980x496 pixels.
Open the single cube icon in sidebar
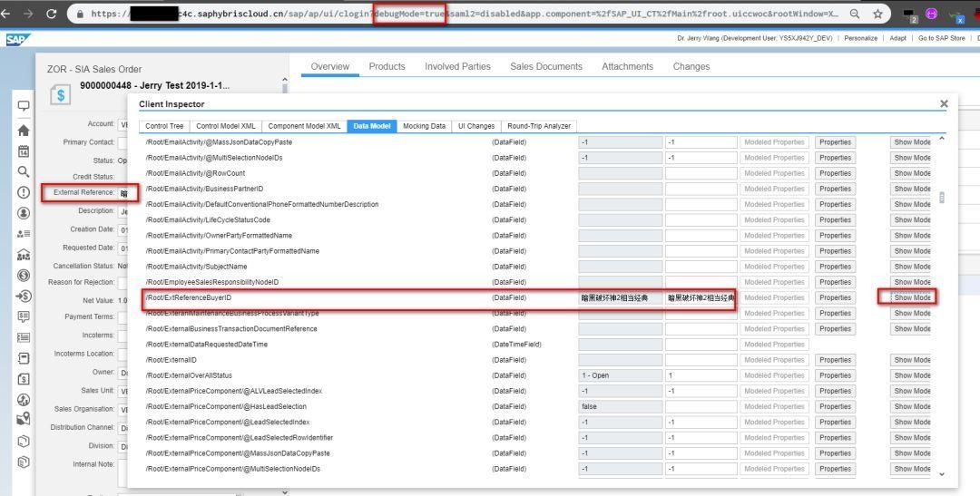(23, 441)
